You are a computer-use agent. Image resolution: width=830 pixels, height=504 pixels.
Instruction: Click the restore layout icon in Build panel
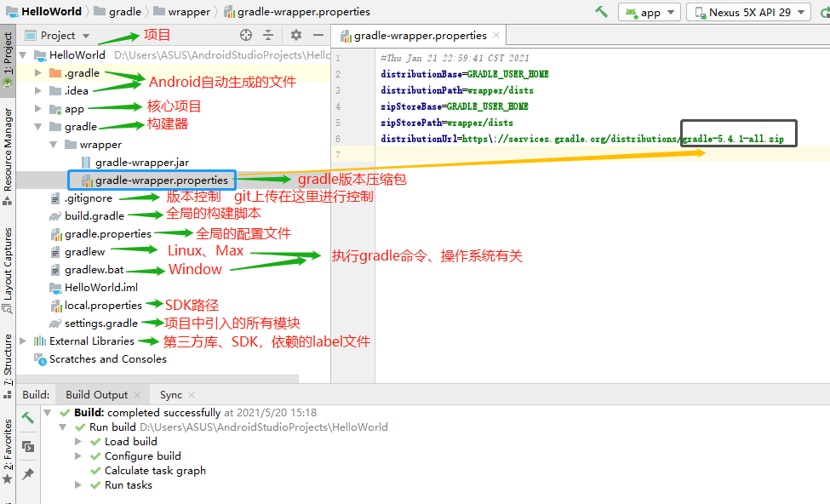(x=28, y=446)
